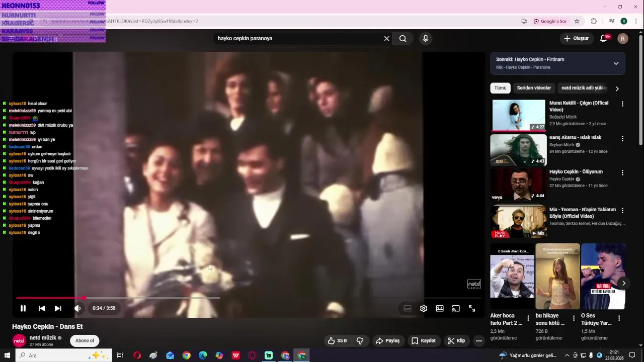
Task: Open options for bu hikaye short
Action: click(574, 318)
